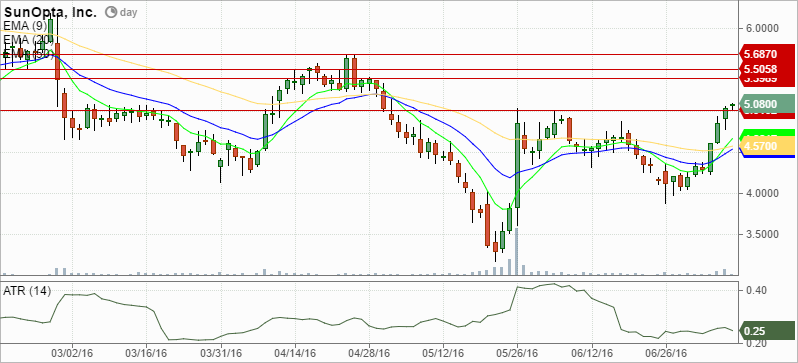Click the 05/12/16 date axis label
Image resolution: width=798 pixels, height=363 pixels.
[443, 353]
